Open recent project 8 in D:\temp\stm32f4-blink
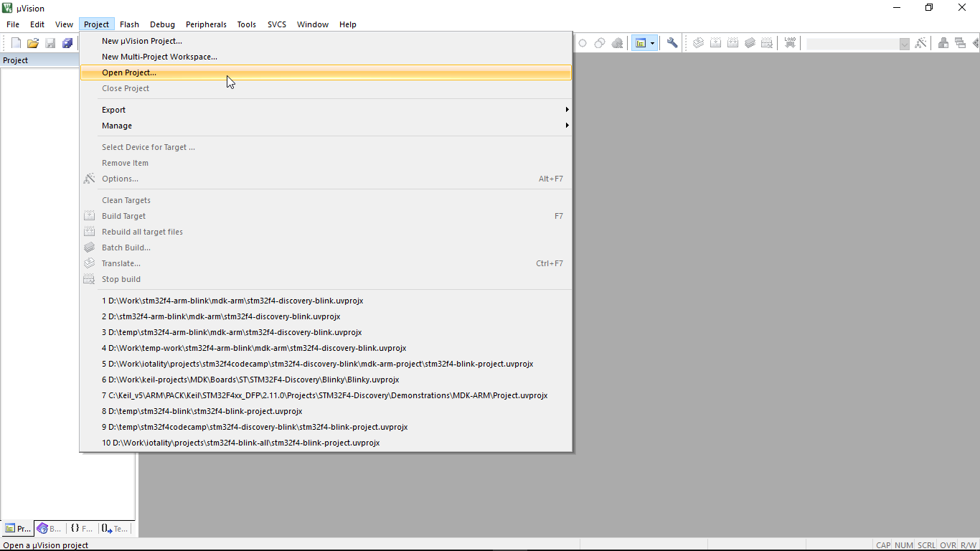This screenshot has height=551, width=980. point(326,411)
